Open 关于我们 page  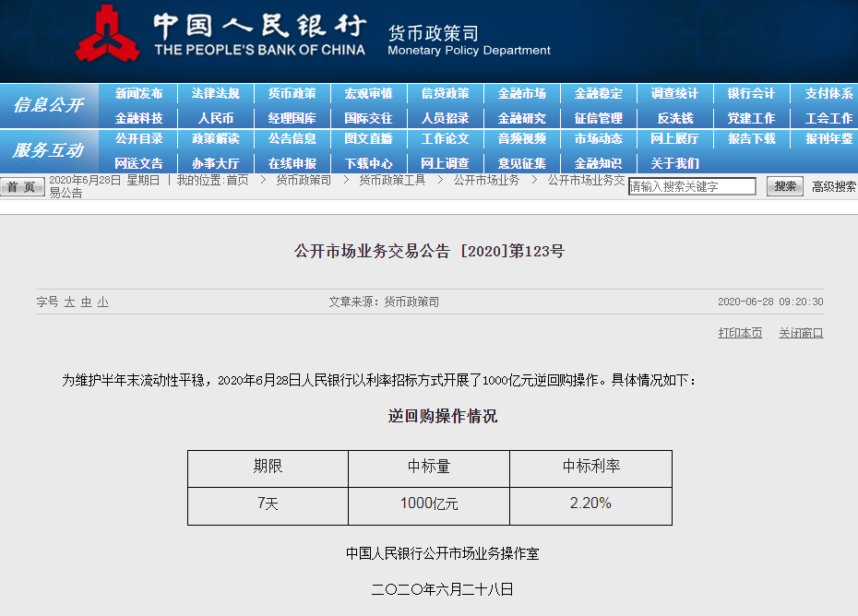675,164
